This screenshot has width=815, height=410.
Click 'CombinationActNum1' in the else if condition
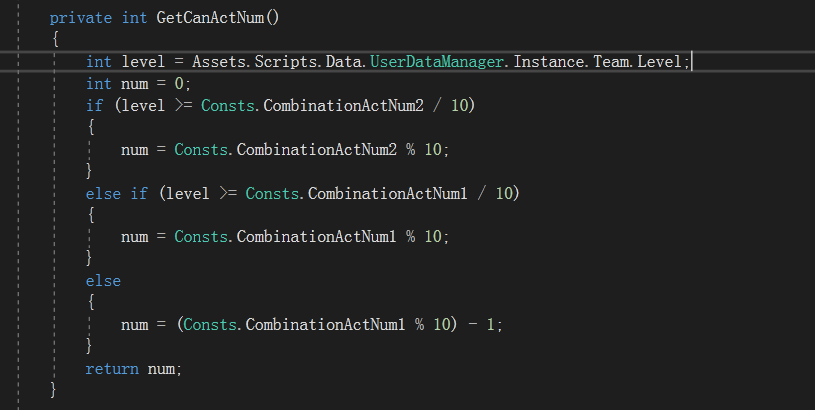click(388, 194)
